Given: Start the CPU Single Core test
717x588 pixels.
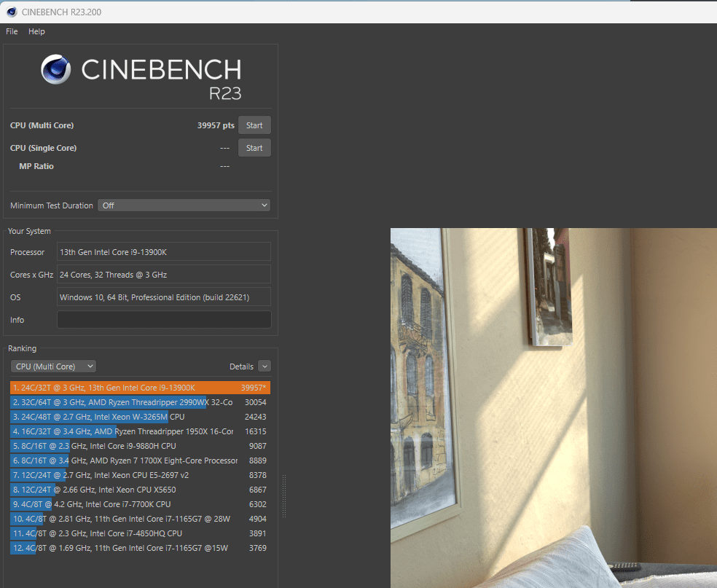Looking at the screenshot, I should click(254, 148).
